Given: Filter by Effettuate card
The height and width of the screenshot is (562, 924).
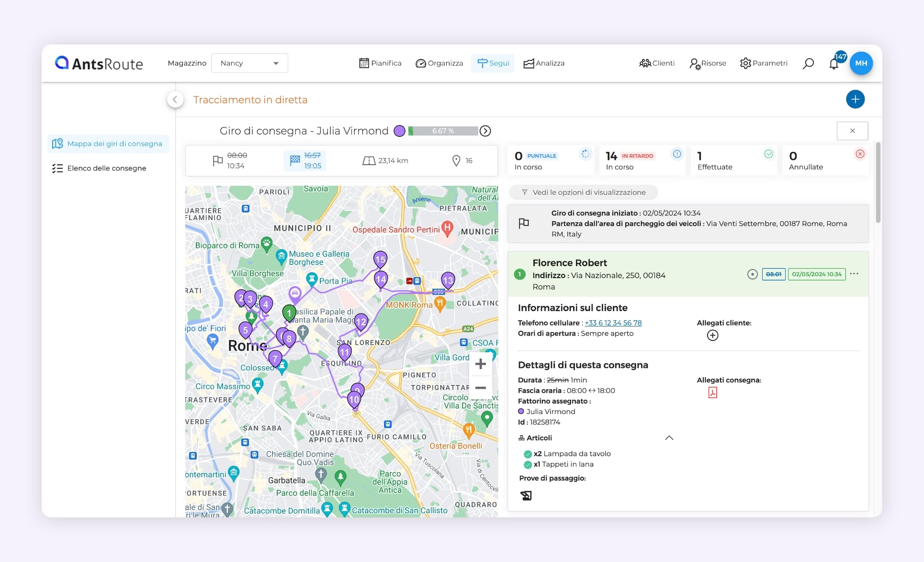Looking at the screenshot, I should [733, 160].
